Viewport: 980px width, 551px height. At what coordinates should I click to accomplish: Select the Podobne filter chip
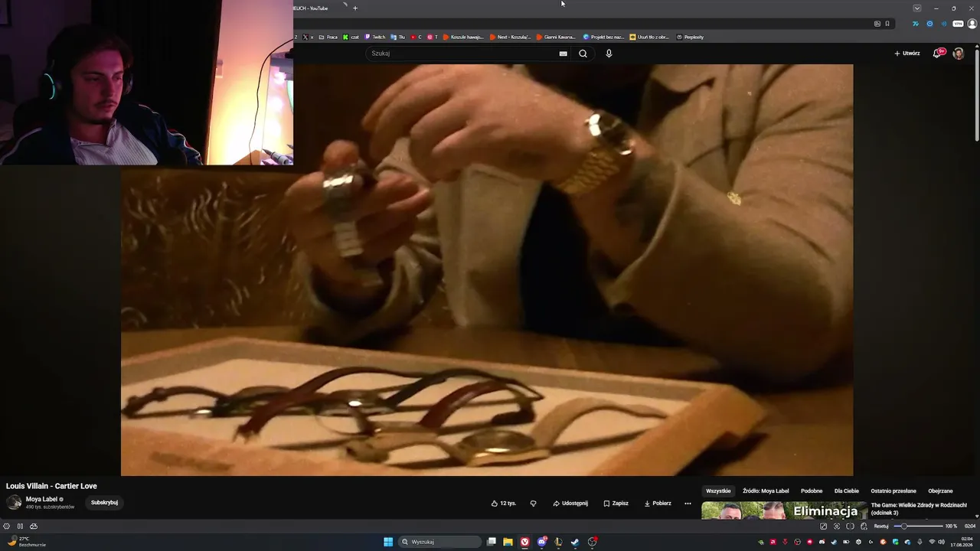click(x=812, y=491)
